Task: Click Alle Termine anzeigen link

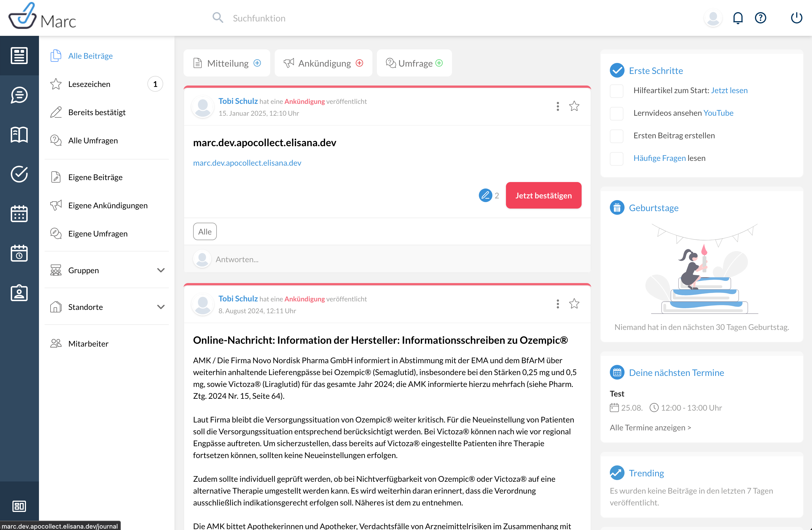Action: [x=650, y=427]
